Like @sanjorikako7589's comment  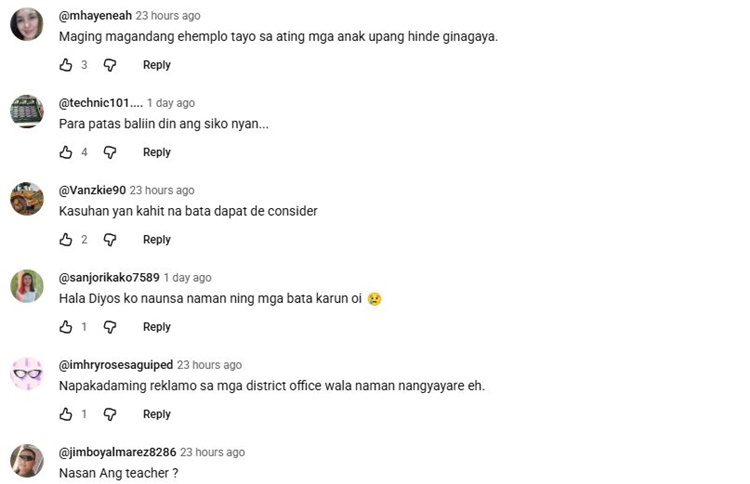[66, 327]
